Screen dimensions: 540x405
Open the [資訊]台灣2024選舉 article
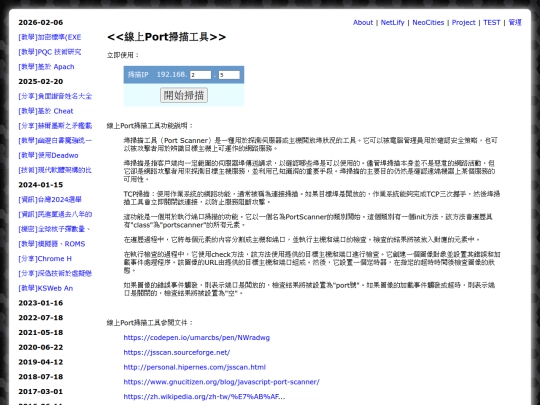(50, 200)
